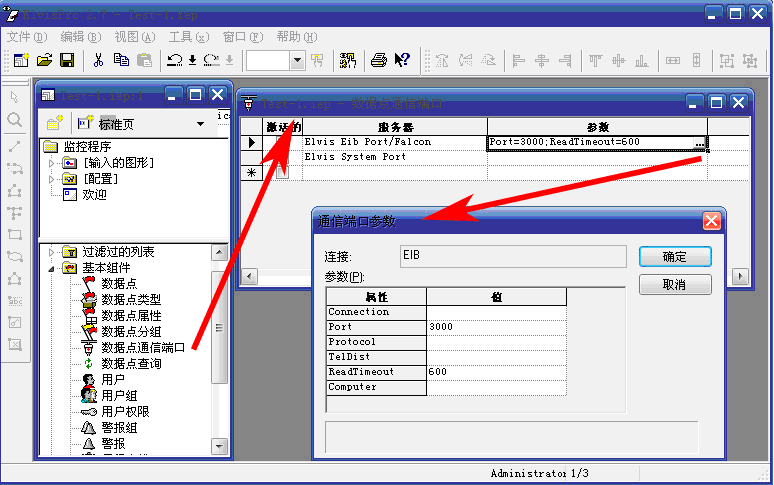Click the Port value cell showing 3000

(x=495, y=327)
